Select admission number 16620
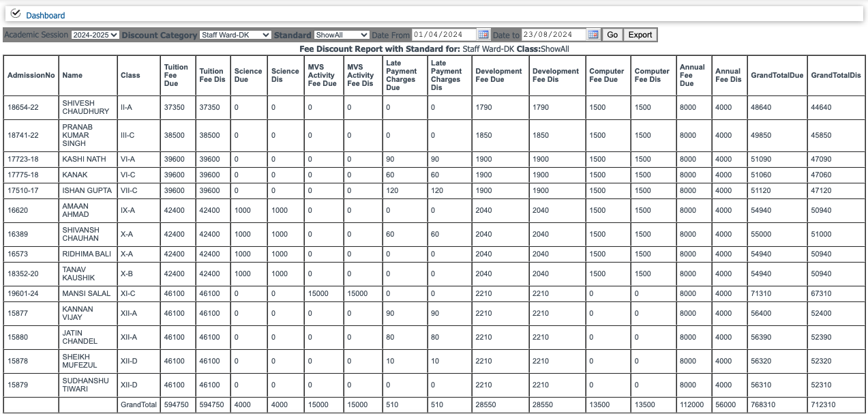 coord(18,210)
